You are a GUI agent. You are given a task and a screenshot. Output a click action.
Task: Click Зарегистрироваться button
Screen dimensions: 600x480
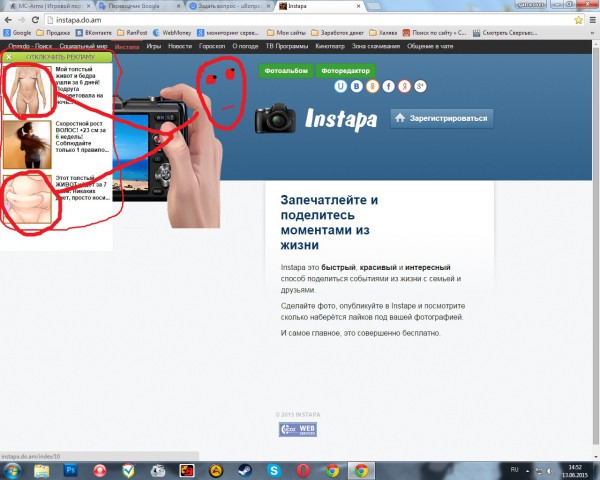click(x=442, y=118)
